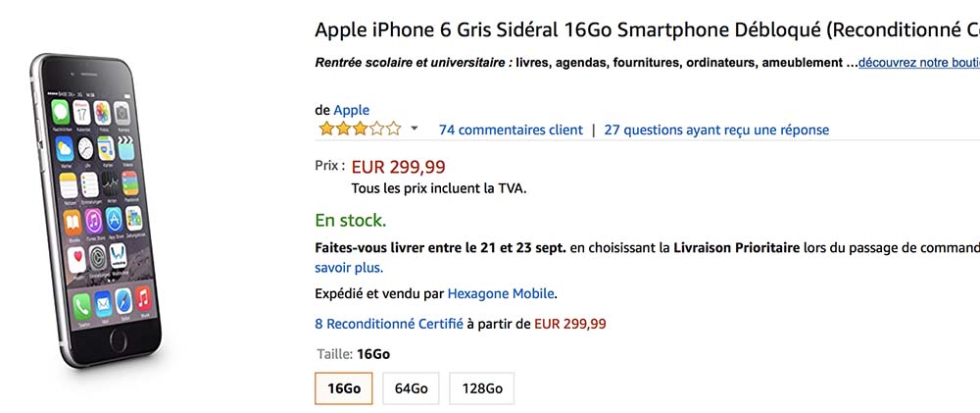This screenshot has width=980, height=413.
Task: Open the 74 commentaires client reviews
Action: [x=511, y=129]
